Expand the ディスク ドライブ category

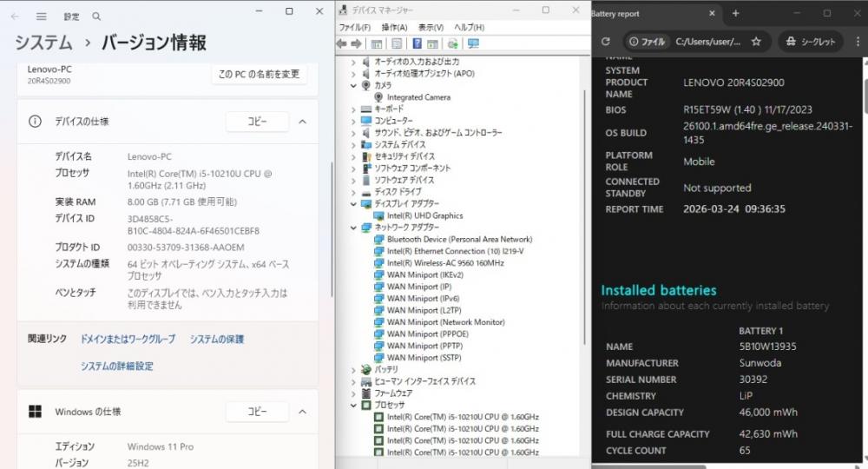(354, 192)
